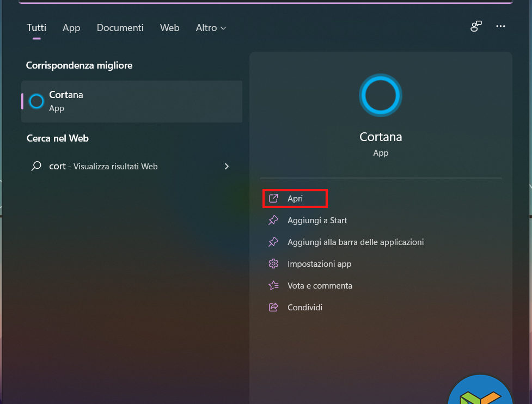Click the Cerca nel Web heading

point(58,138)
